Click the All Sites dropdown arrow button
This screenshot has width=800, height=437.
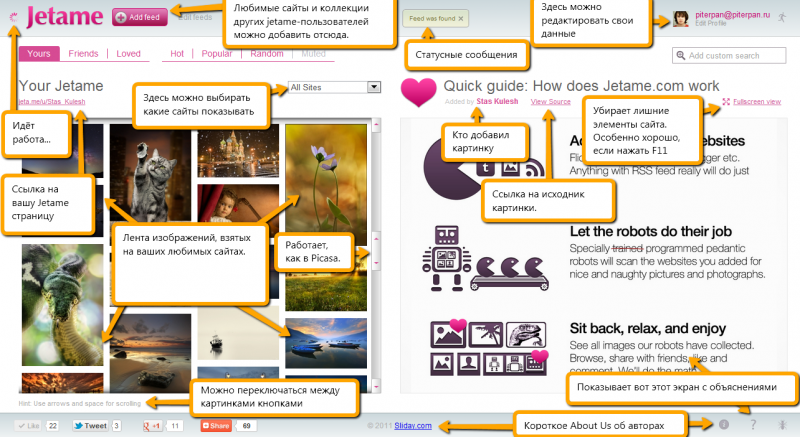click(374, 87)
